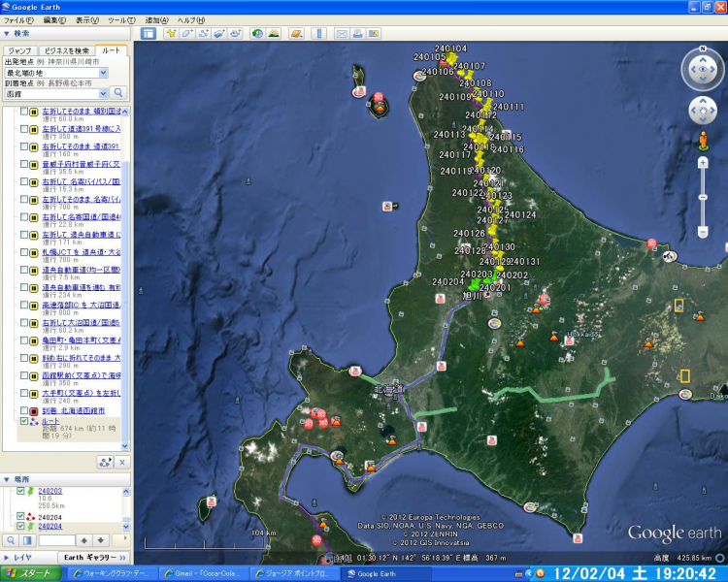Click the look joystick eye control
728x582 pixels.
pos(703,69)
